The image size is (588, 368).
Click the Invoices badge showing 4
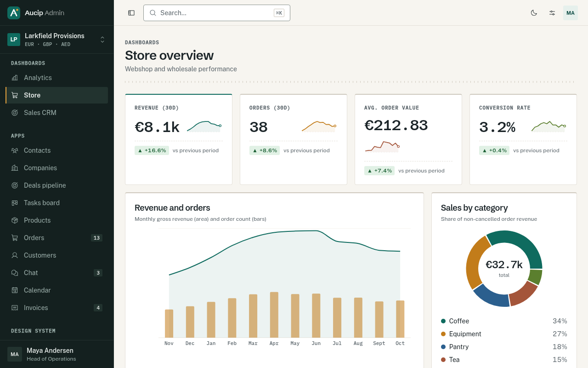(98, 308)
